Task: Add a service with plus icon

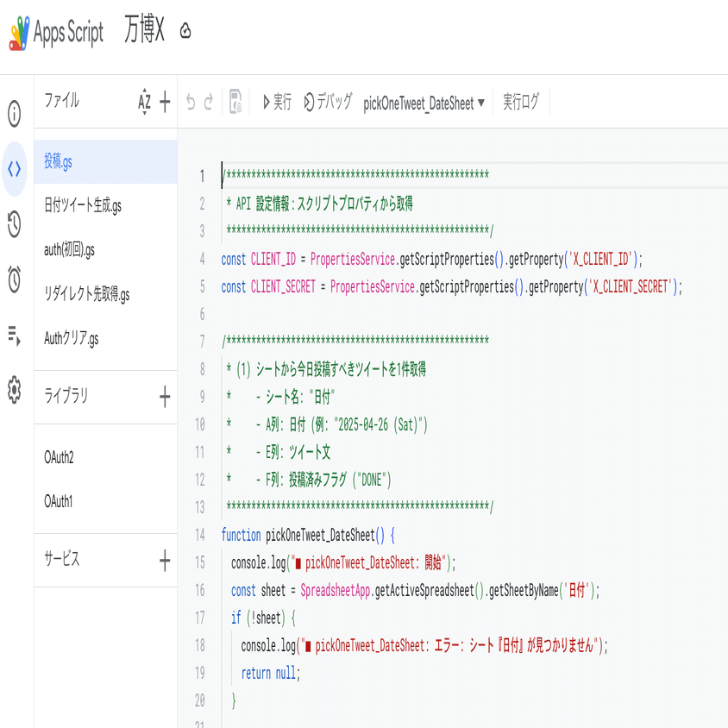Action: click(165, 561)
